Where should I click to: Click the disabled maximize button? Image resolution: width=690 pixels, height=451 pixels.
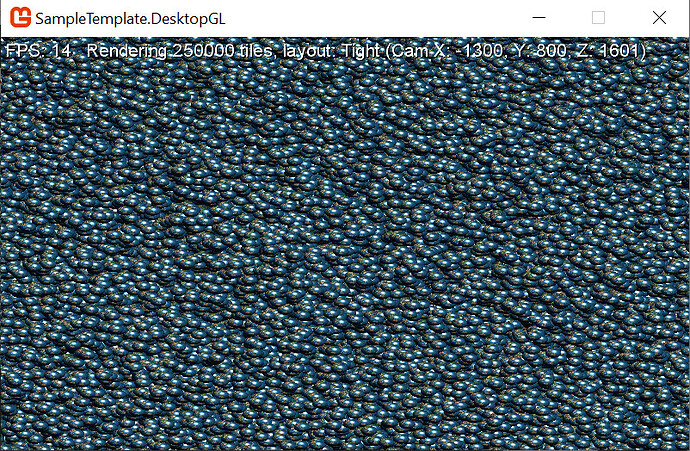coord(598,18)
